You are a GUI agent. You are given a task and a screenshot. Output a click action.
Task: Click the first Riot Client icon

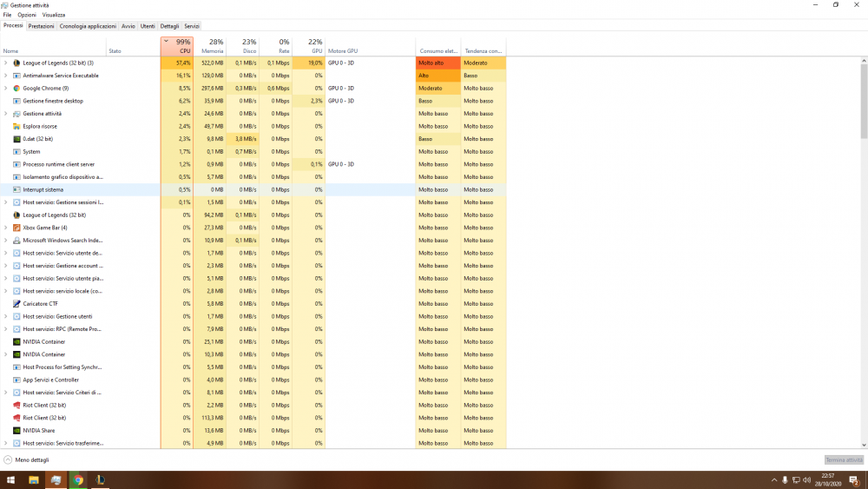pos(16,406)
